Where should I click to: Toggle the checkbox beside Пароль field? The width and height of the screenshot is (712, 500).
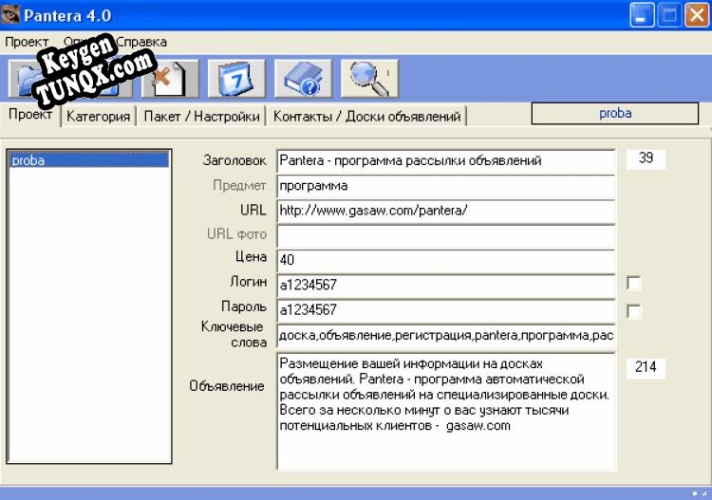(633, 311)
